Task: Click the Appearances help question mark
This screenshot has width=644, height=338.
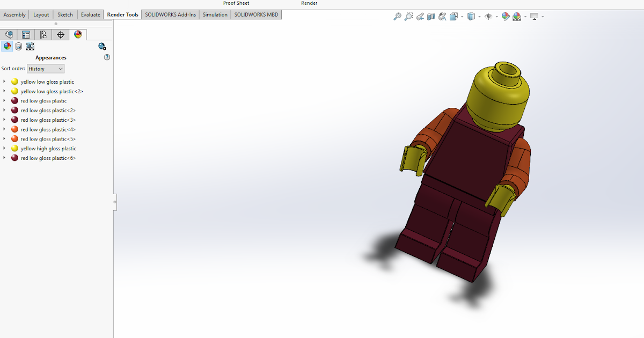Action: point(107,57)
